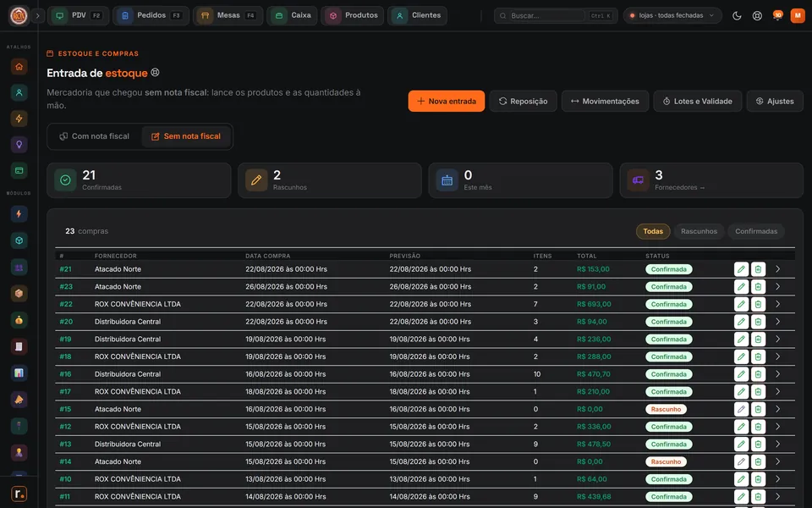
Task: Click the Fornecedores stat card
Action: tap(711, 180)
